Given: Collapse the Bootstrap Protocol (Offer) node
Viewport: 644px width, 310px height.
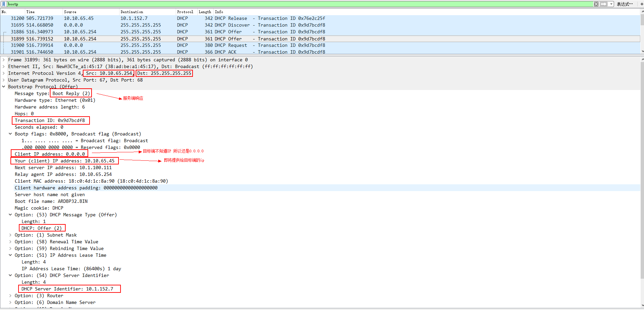Looking at the screenshot, I should tap(4, 87).
